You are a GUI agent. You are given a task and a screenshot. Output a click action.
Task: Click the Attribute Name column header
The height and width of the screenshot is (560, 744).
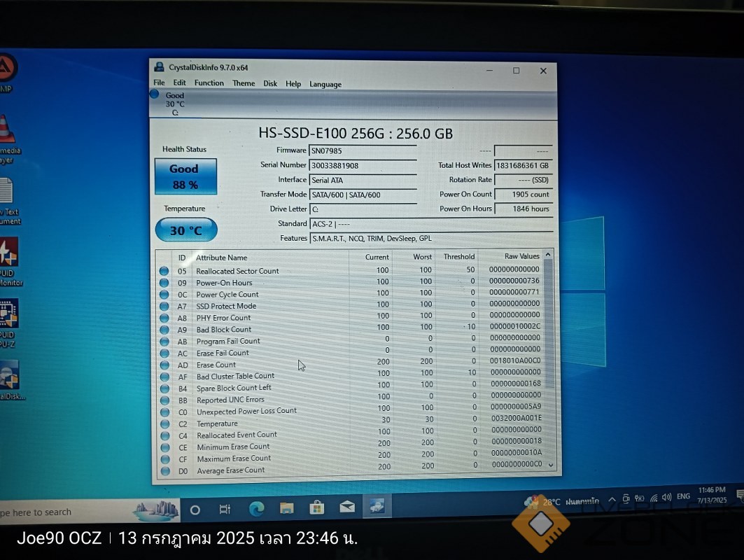point(222,258)
